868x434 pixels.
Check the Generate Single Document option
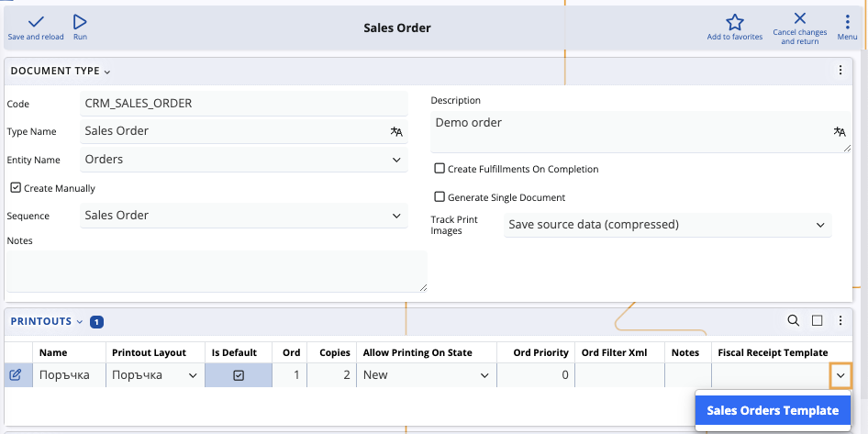coord(440,197)
